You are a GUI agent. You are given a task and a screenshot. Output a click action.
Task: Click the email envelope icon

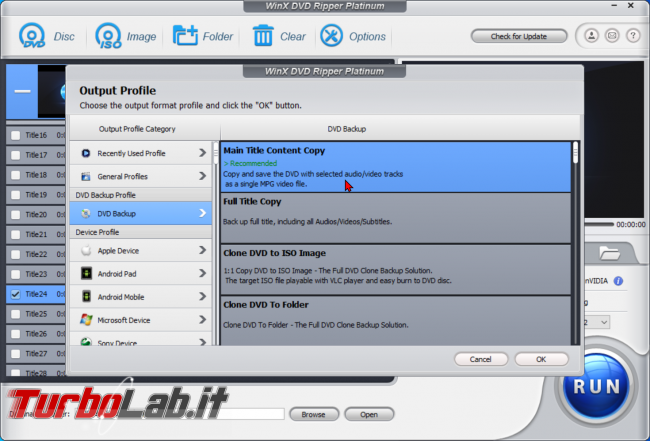point(612,36)
